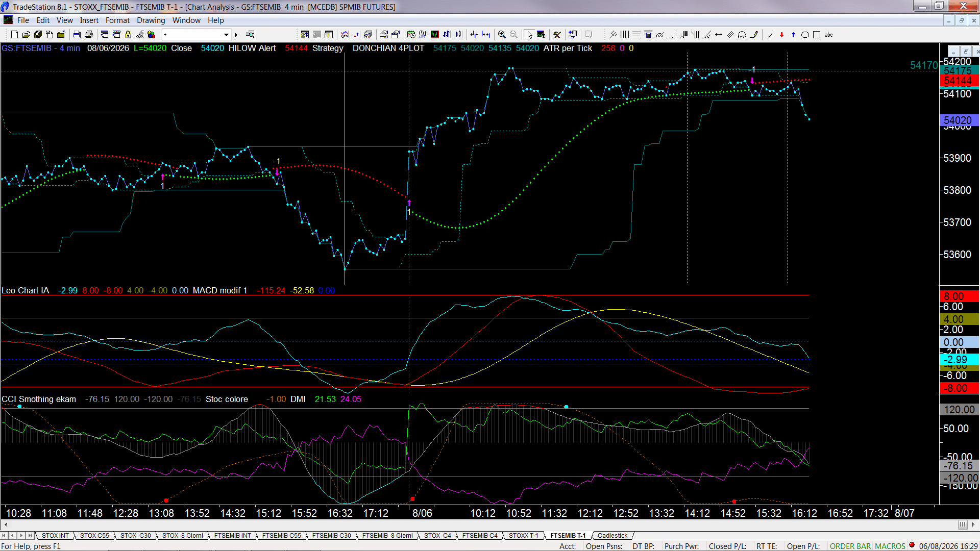Click the GS:FTSEMIB - 4 min chart label
The width and height of the screenshot is (980, 551).
point(41,48)
